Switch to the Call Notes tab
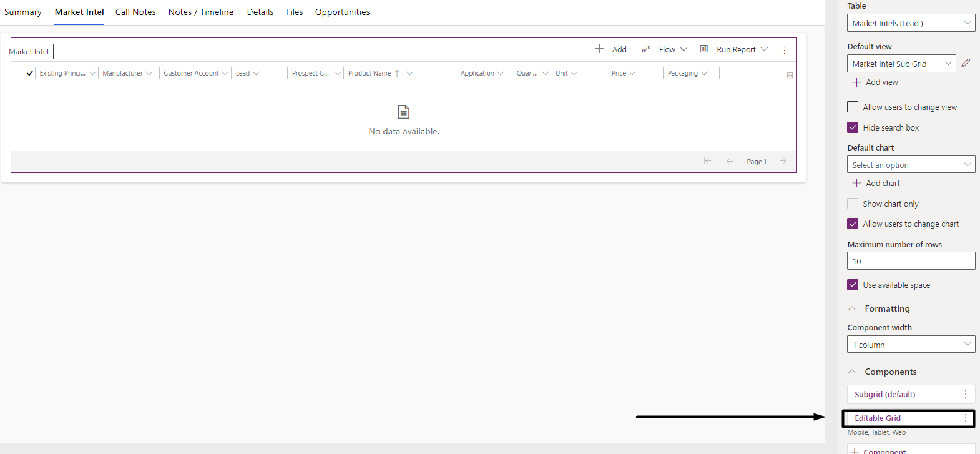 click(x=135, y=12)
